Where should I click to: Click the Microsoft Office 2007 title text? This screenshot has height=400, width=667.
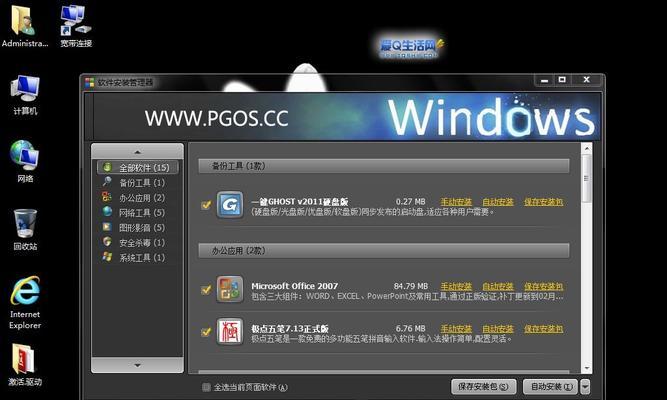294,286
